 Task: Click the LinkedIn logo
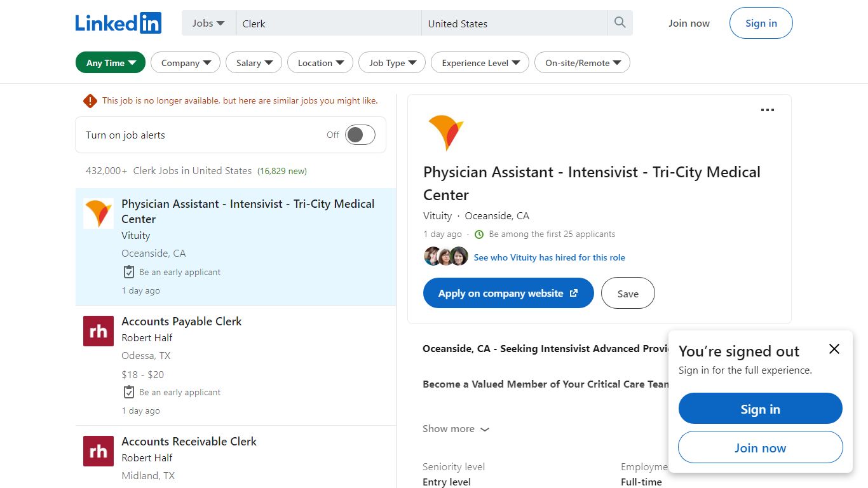coord(118,24)
